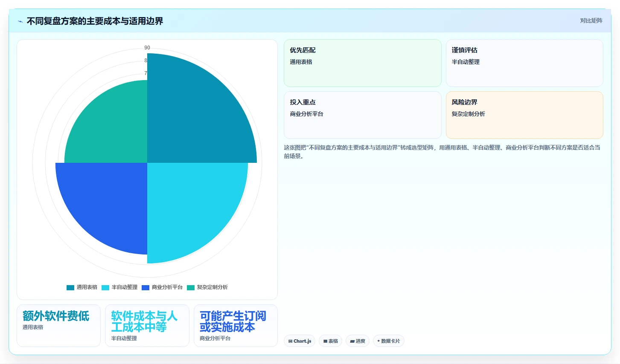Open the 可能产生订阅或实施成本 data card
Screen dimensions: 620x364
click(x=236, y=326)
